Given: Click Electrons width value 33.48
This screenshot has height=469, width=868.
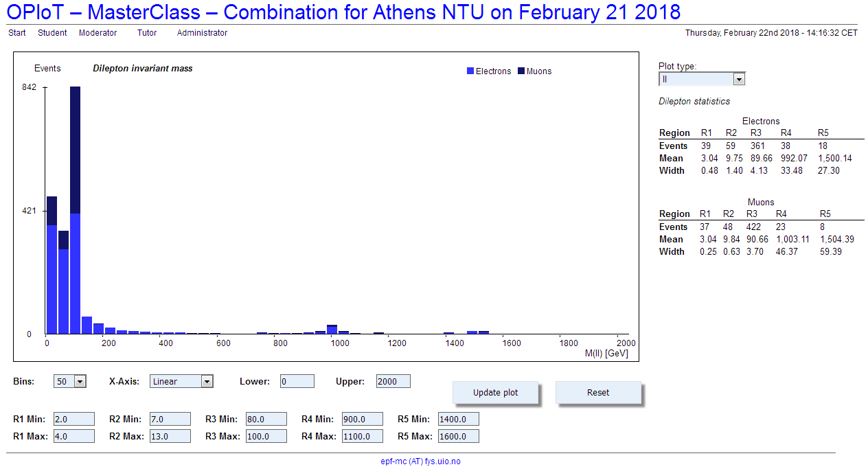Looking at the screenshot, I should tap(792, 171).
